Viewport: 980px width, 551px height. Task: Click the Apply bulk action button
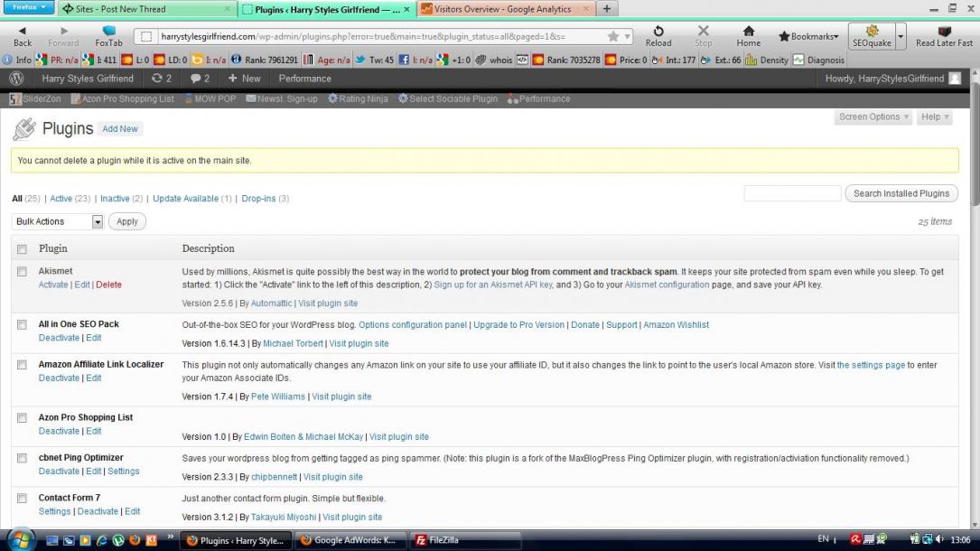tap(126, 222)
